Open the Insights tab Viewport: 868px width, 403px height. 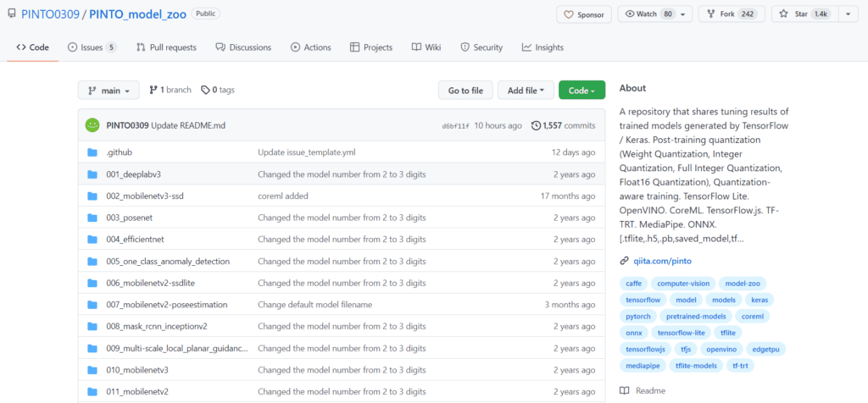tap(542, 47)
